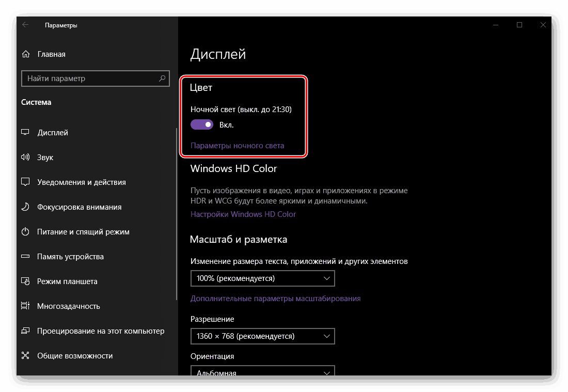Screen dimensions: 568x392
Task: Open the text scaling 100% dropdown
Action: coord(262,278)
